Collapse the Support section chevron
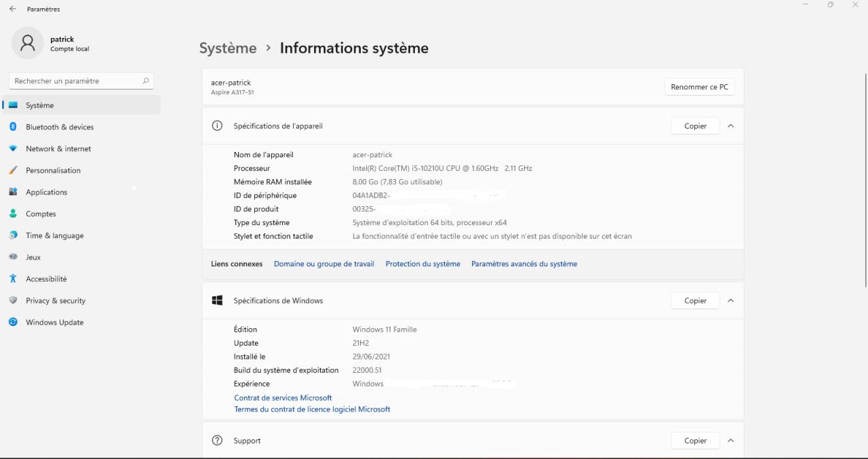868x459 pixels. 730,441
